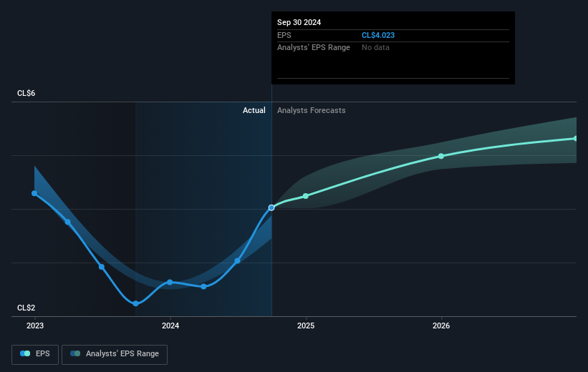The image size is (588, 372).
Task: Click the Analysts' EPS Range tooltip row label
Action: 314,48
